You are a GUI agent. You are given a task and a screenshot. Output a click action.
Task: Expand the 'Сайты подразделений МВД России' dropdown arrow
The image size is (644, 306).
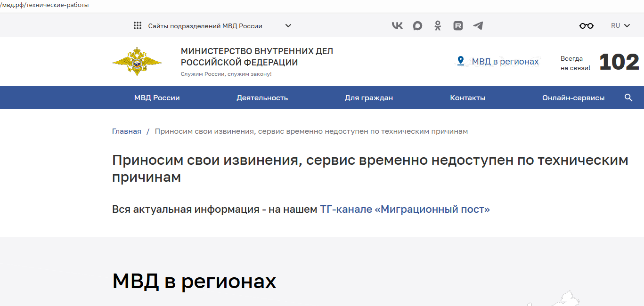click(288, 26)
